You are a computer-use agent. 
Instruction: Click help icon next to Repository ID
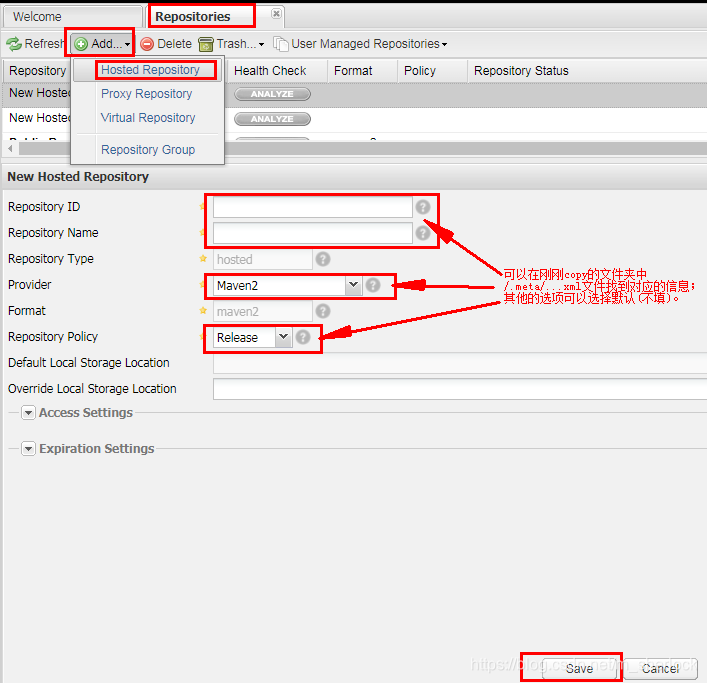tap(422, 207)
